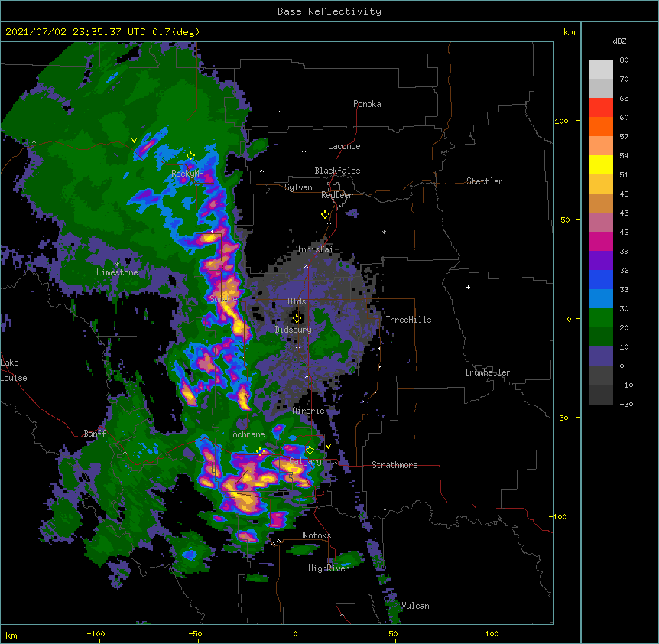
Task: Click the Didsbury town label
Action: [x=294, y=330]
